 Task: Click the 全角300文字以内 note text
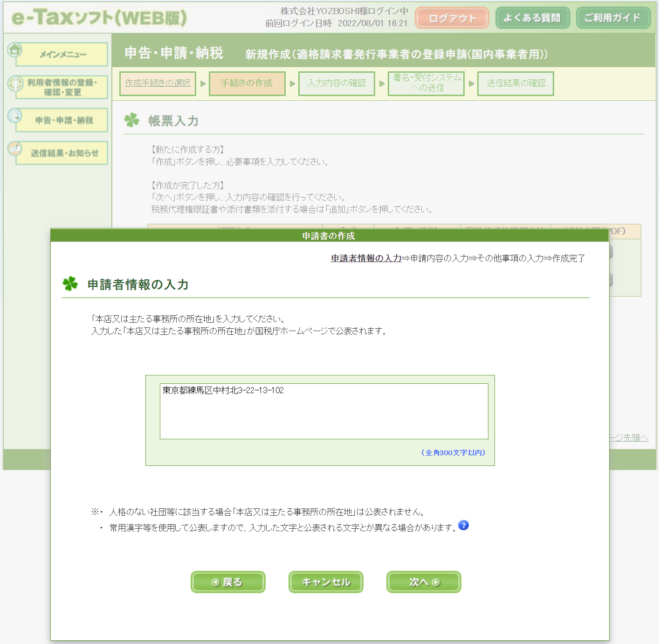(453, 452)
